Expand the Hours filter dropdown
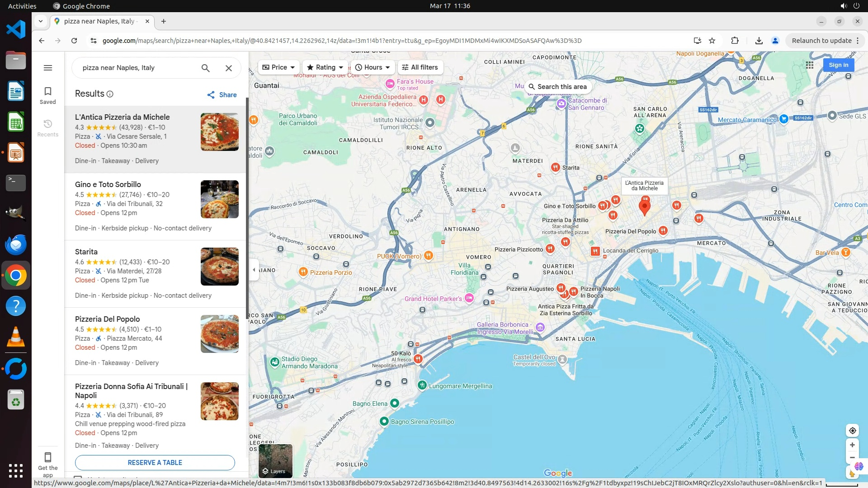 click(x=373, y=67)
